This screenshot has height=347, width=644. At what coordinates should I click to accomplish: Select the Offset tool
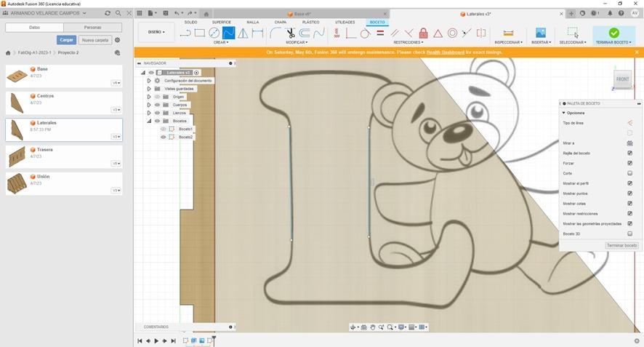click(x=305, y=33)
